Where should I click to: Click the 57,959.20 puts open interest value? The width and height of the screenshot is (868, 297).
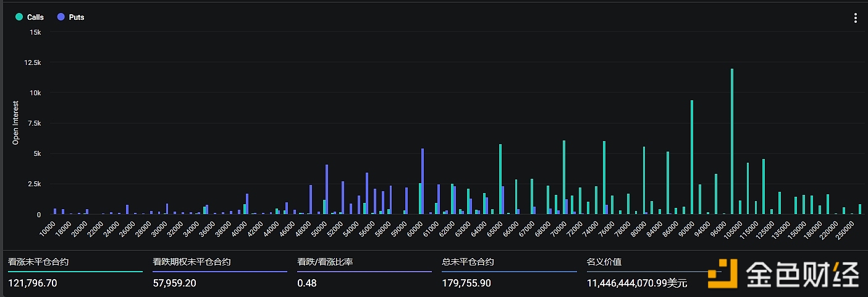point(175,283)
